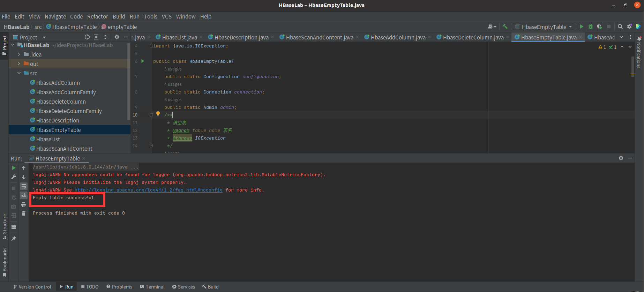Click the stop square in the main toolbar
The height and width of the screenshot is (292, 644).
[x=609, y=27]
